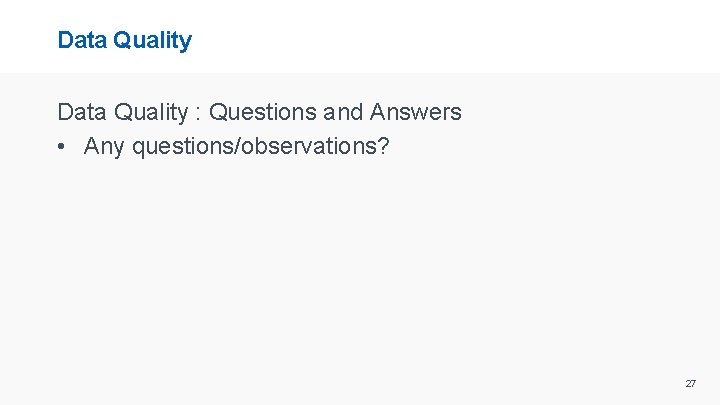Click the word 'Any' in the bullet
Image resolution: width=720 pixels, height=405 pixels.
click(x=105, y=146)
